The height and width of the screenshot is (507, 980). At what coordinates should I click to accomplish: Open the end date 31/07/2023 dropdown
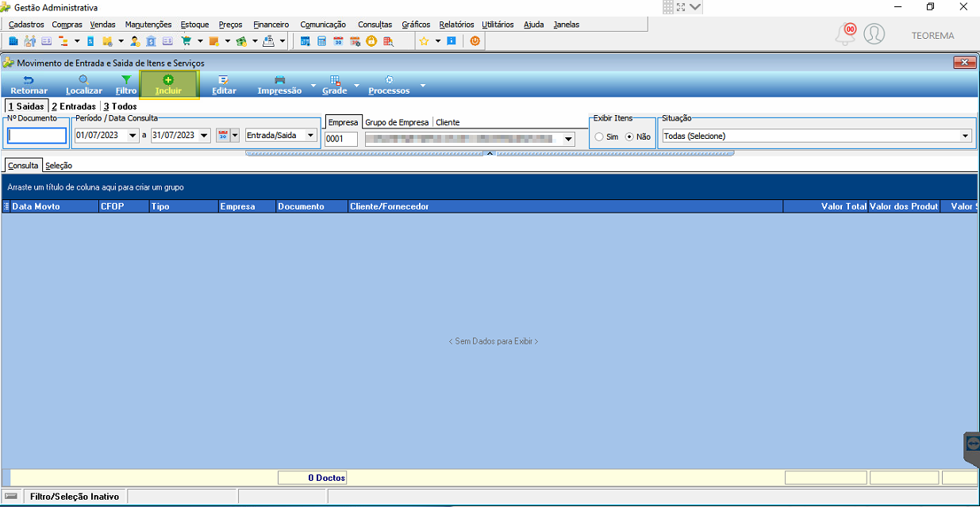coord(205,136)
